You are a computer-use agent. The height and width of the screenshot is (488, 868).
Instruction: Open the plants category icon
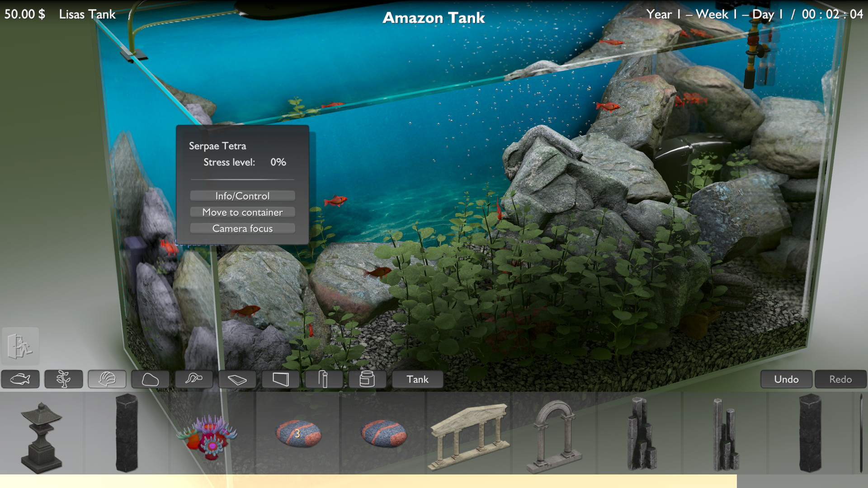click(x=63, y=379)
